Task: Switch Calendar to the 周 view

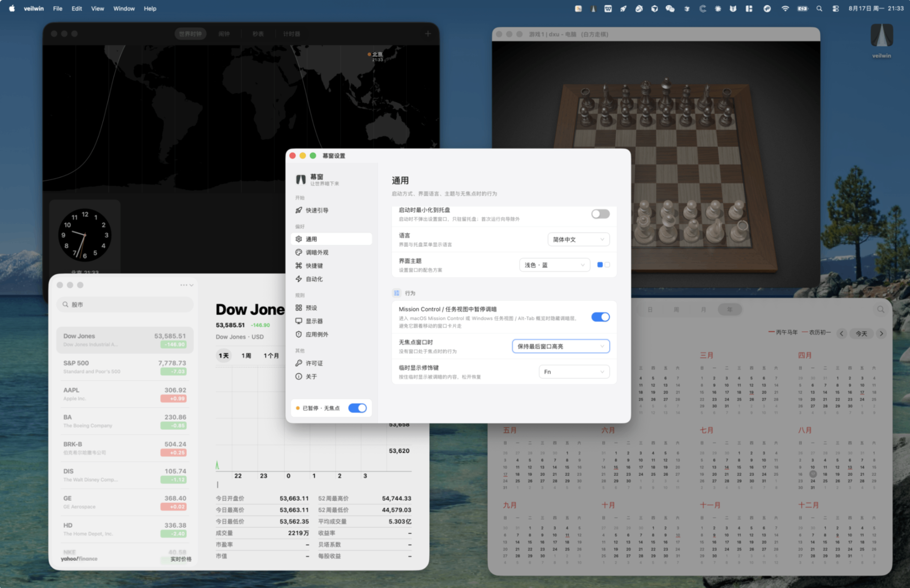Action: [x=676, y=309]
